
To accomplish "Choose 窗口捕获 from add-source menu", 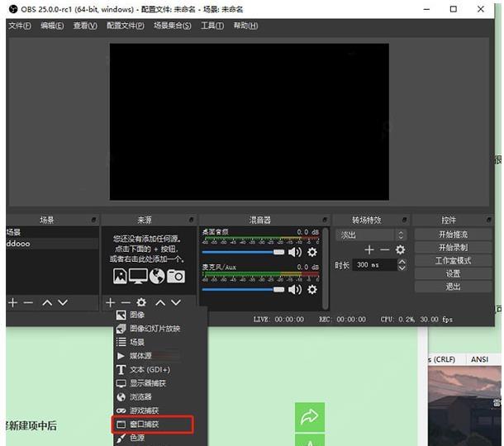I will (x=153, y=425).
